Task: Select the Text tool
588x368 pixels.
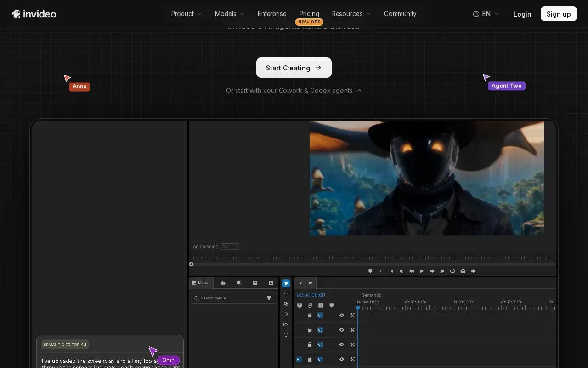Action: 286,335
